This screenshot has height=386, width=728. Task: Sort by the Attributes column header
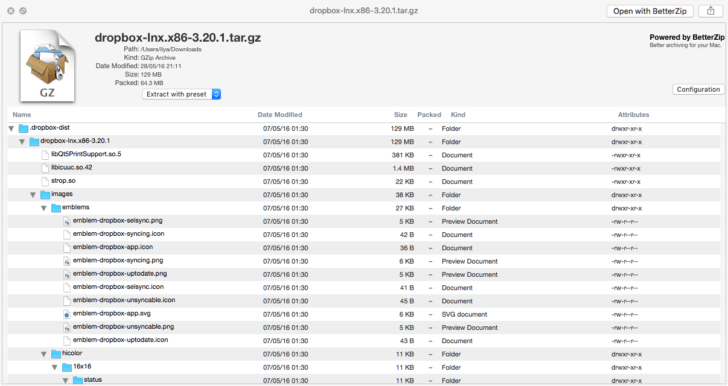(633, 115)
